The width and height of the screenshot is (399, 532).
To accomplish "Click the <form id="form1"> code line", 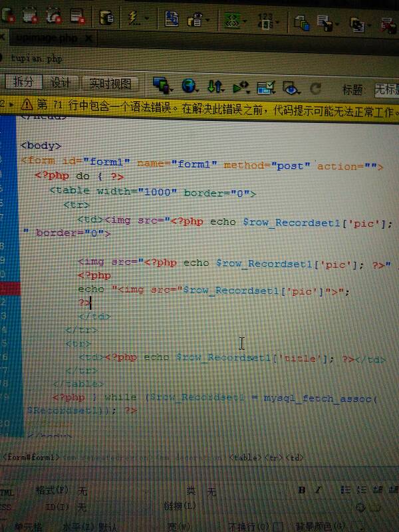I will tap(201, 164).
